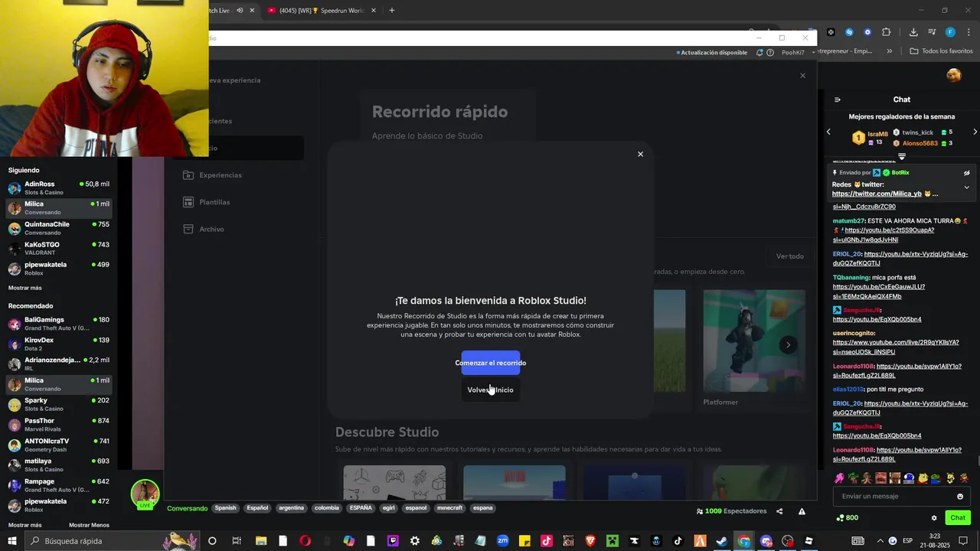Open QuintanaChile channel in Siguiendo

coord(58,228)
